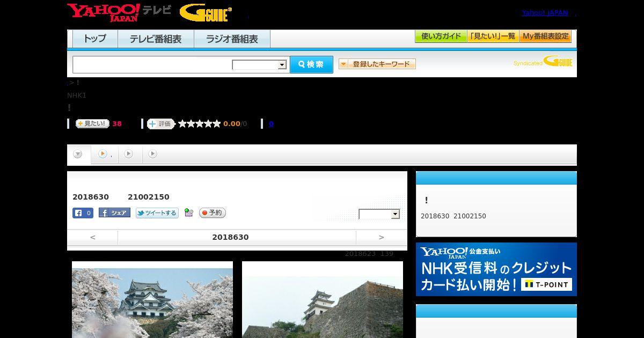Focus the keyword search input field
The width and height of the screenshot is (644, 338).
pyautogui.click(x=152, y=64)
